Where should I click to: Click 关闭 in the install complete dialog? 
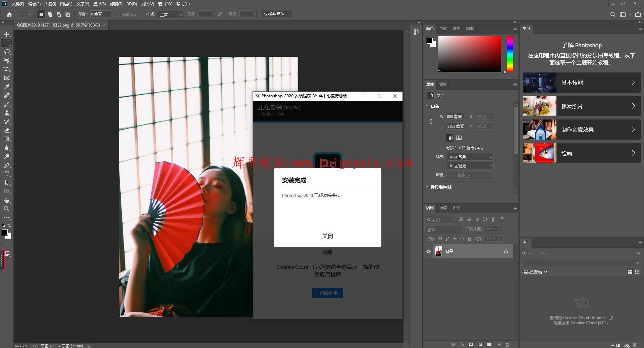(328, 236)
